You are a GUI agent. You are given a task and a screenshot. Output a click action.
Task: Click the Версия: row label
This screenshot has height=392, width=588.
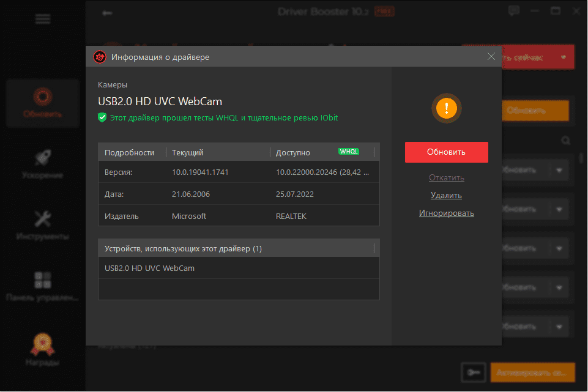pyautogui.click(x=119, y=172)
